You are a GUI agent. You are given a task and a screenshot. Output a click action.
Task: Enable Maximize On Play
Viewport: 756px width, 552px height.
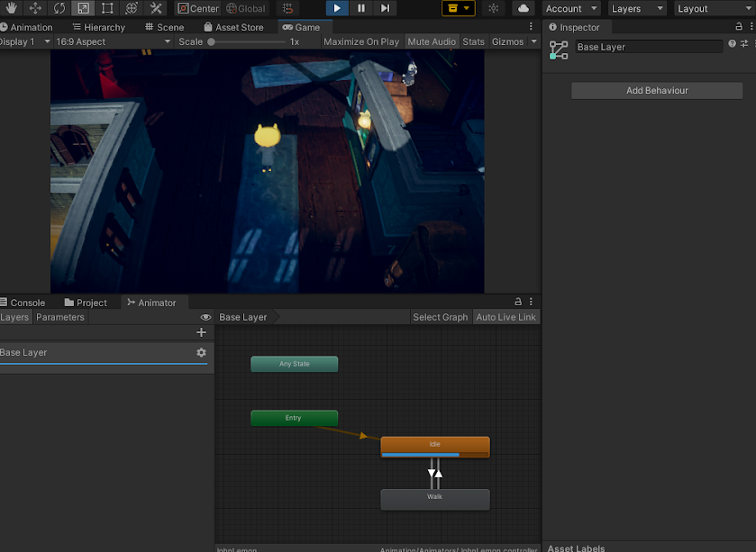click(x=360, y=41)
